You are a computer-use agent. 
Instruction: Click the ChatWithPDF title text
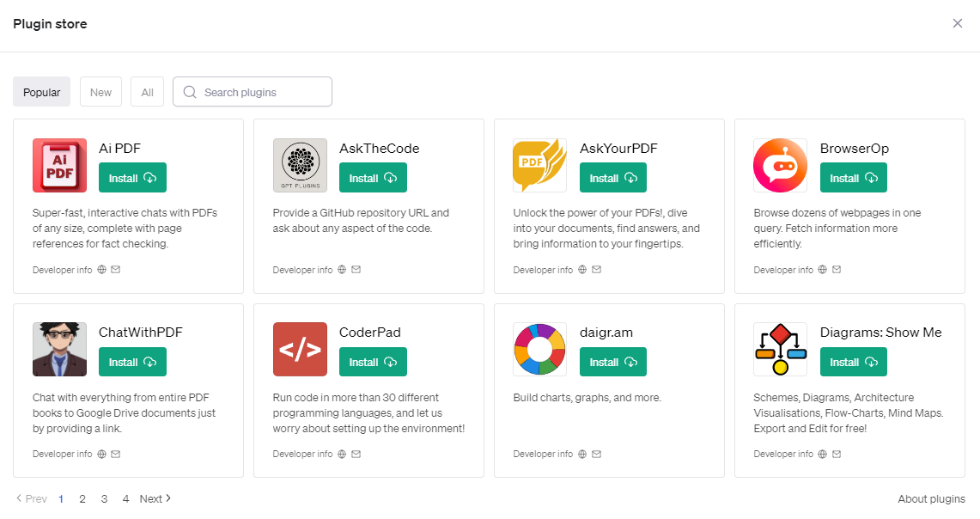coord(141,332)
